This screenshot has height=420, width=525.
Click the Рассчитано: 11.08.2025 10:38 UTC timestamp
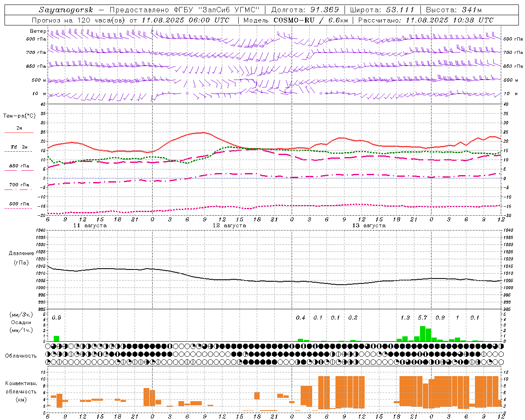426,20
